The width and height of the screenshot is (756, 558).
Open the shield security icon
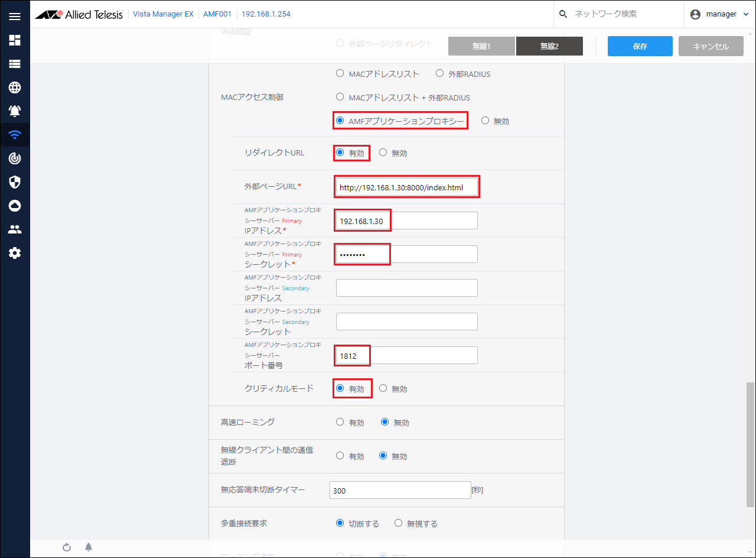(15, 182)
